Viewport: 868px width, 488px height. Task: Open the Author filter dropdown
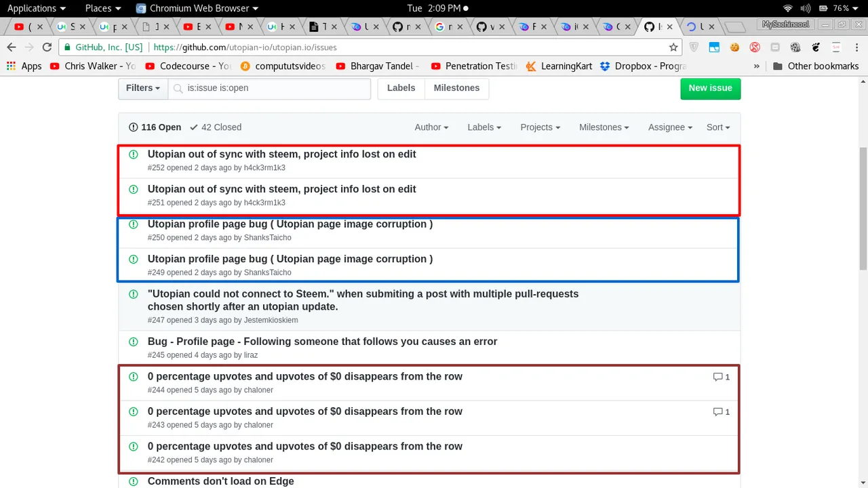click(x=431, y=127)
